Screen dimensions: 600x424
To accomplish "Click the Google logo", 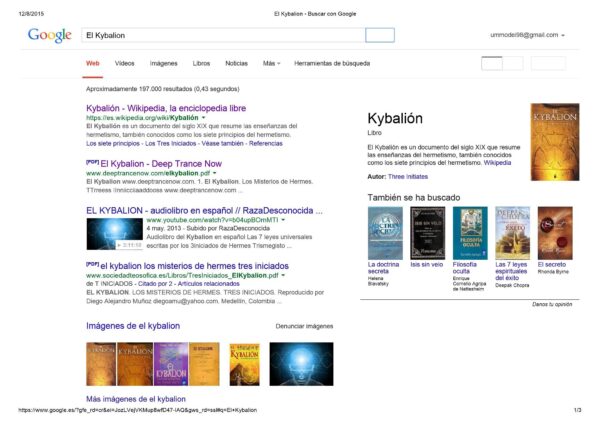I will tap(50, 35).
